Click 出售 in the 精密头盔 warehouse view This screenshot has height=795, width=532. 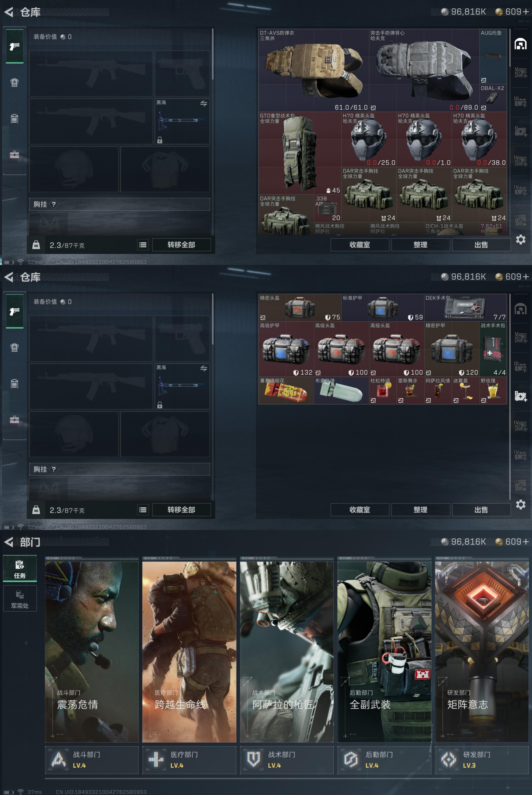[481, 510]
